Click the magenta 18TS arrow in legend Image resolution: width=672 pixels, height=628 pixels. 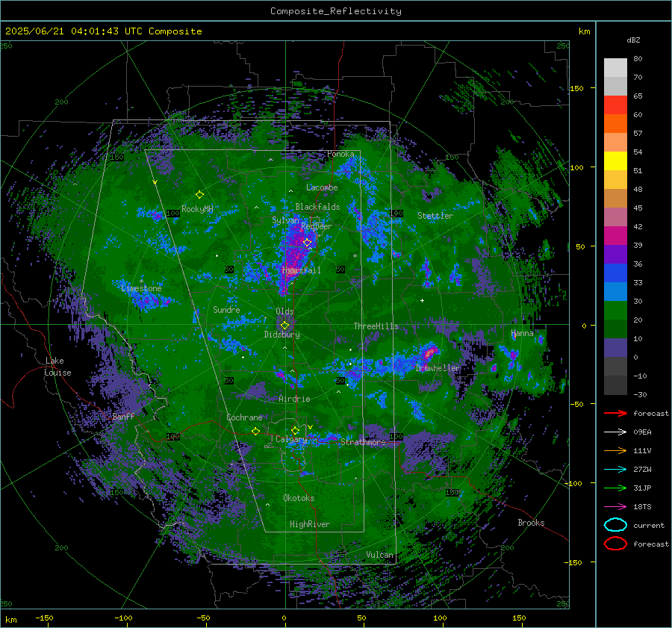click(615, 507)
